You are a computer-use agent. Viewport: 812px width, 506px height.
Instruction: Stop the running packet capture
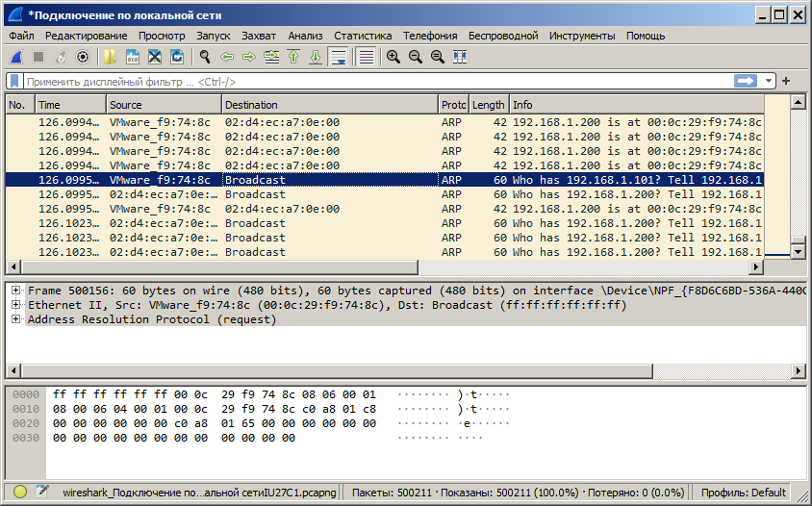pos(38,57)
